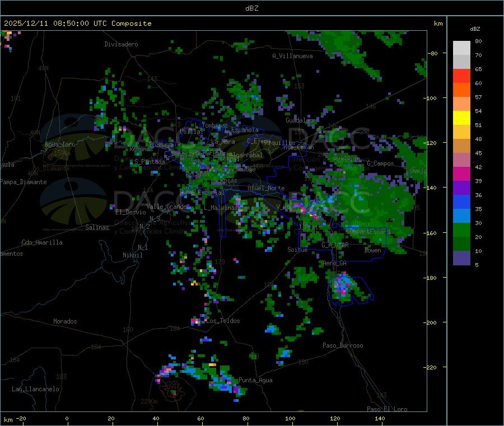The image size is (504, 426).
Task: Select the 'Lag.Llancanelo' map label
Action: (x=35, y=389)
